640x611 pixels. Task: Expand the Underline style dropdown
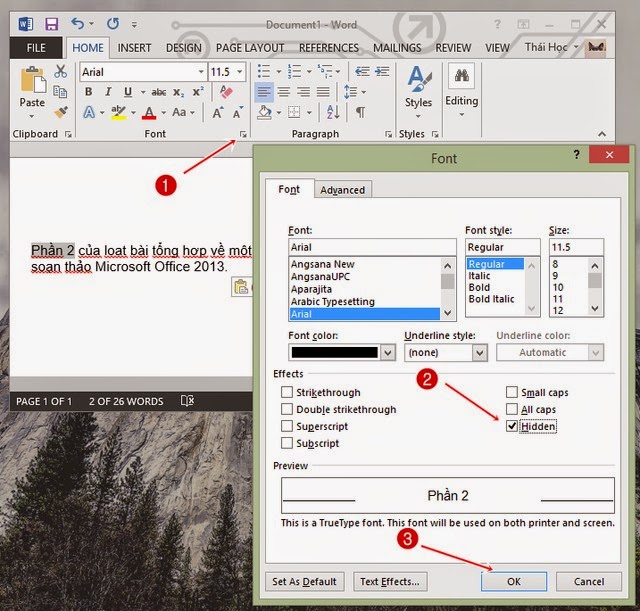coord(480,352)
